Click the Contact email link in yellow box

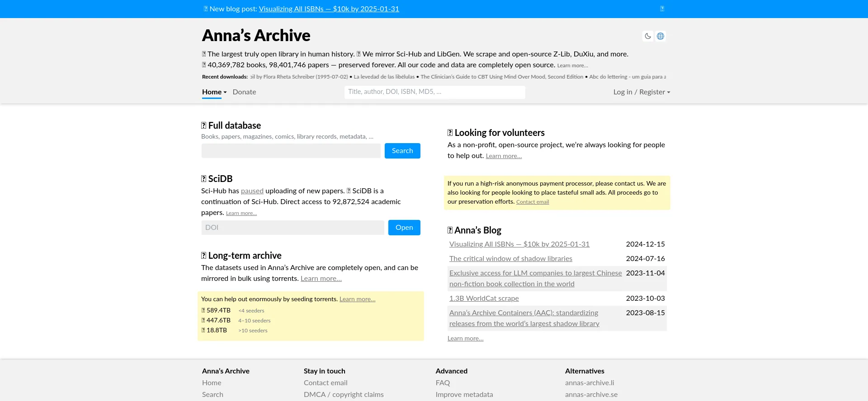click(x=533, y=202)
